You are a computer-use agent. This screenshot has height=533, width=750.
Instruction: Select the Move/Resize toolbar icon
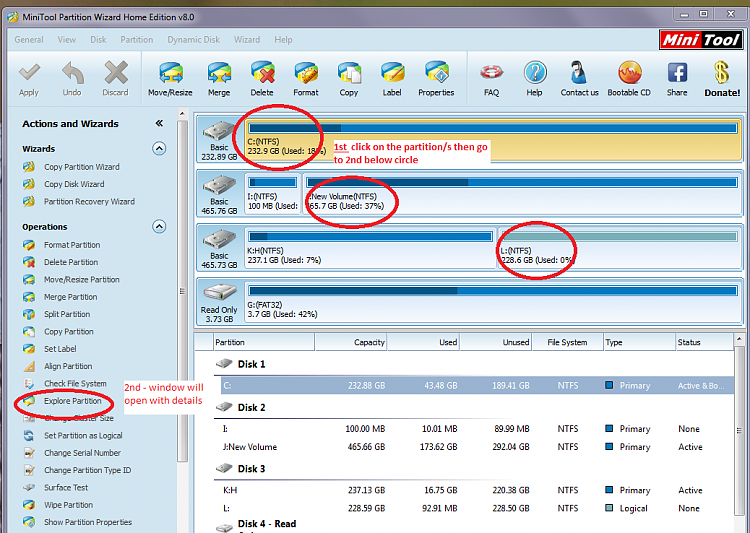point(171,73)
